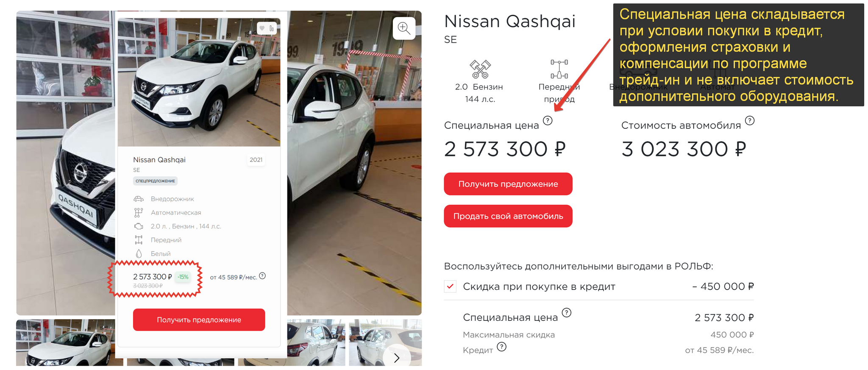
Task: Click the help icon by lower Специальная цена
Action: point(567,313)
